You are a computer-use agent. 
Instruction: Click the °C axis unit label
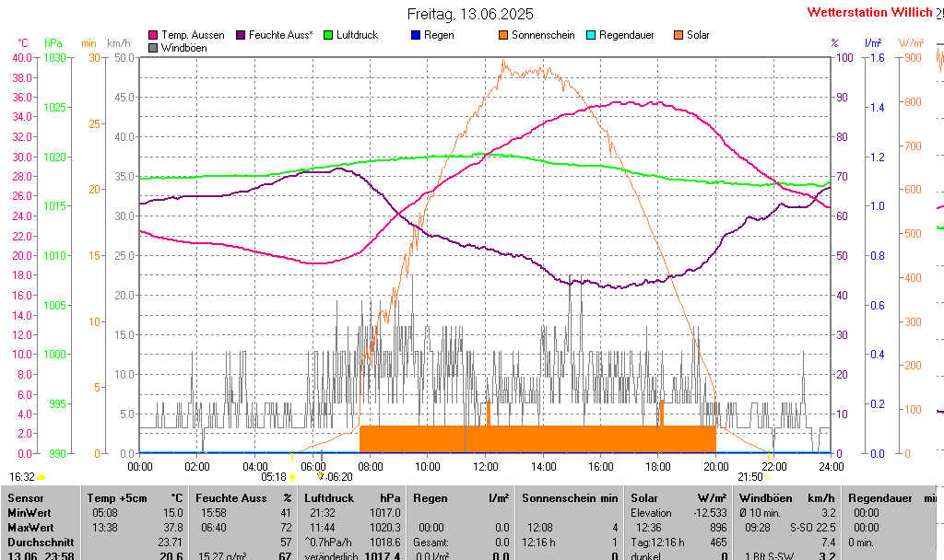point(23,43)
